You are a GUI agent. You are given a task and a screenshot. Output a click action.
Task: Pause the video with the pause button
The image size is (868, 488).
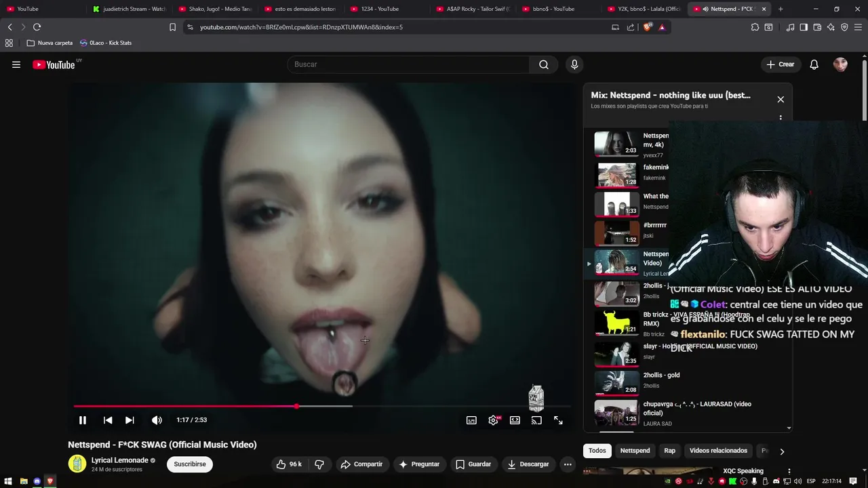tap(83, 420)
